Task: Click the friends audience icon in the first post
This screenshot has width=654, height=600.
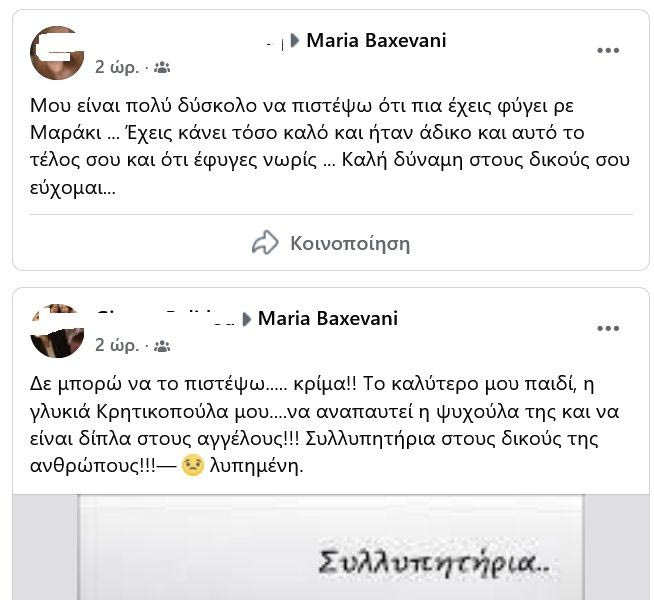Action: [162, 67]
